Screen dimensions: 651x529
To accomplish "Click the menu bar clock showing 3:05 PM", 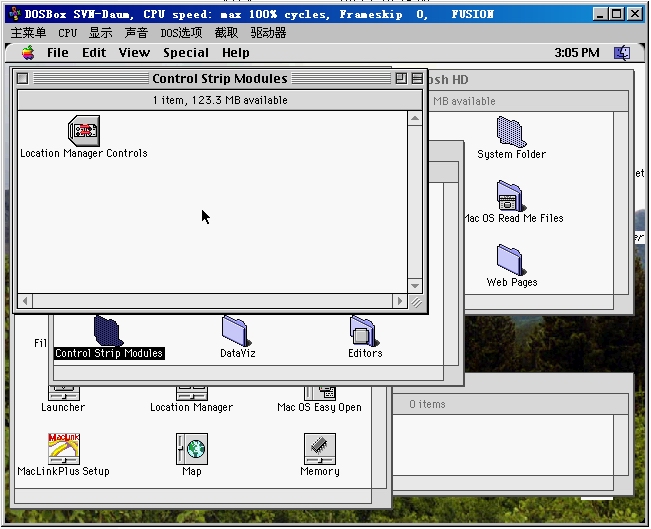I will [x=577, y=53].
